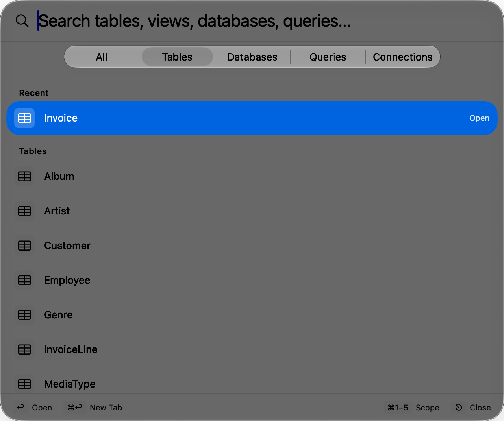Click the Artist table icon
This screenshot has width=504, height=421.
point(24,211)
